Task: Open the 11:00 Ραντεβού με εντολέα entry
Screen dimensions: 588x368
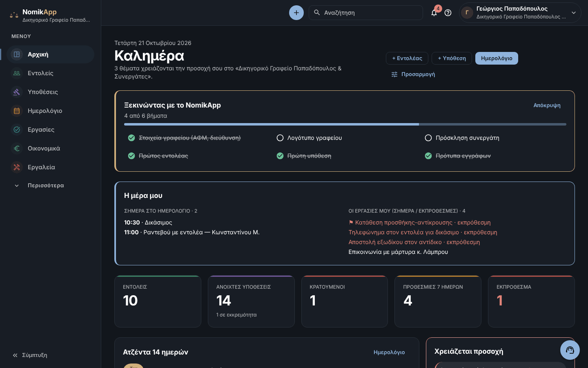Action: [x=192, y=232]
